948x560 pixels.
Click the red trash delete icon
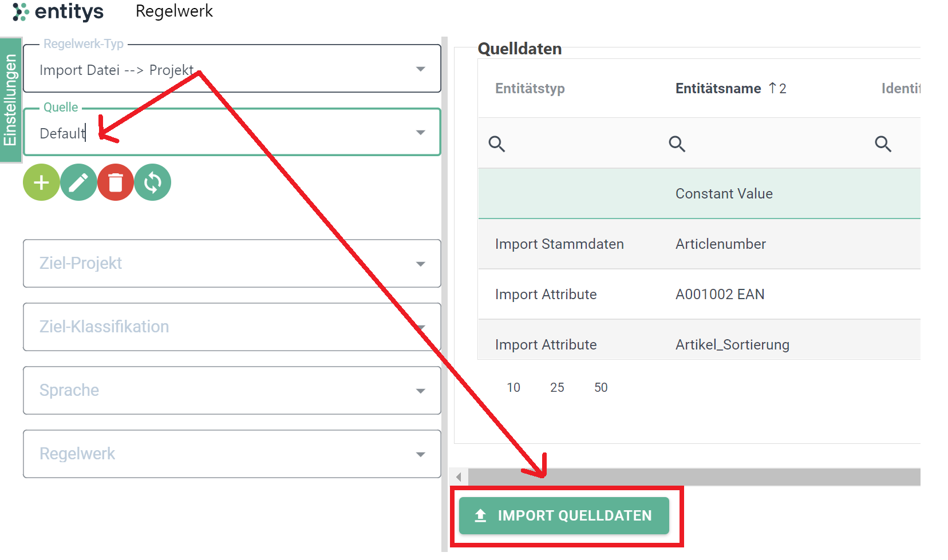(116, 182)
